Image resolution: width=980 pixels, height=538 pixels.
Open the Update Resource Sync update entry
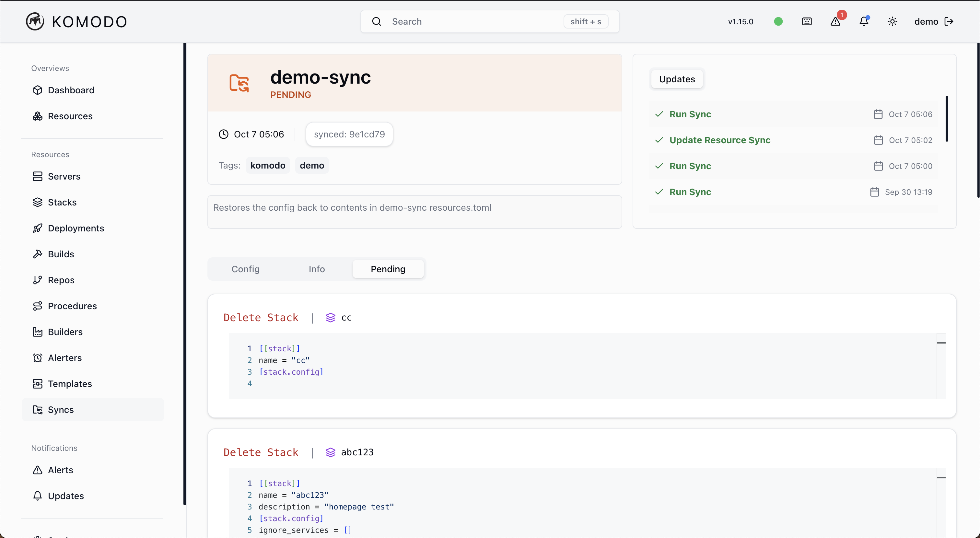click(720, 140)
